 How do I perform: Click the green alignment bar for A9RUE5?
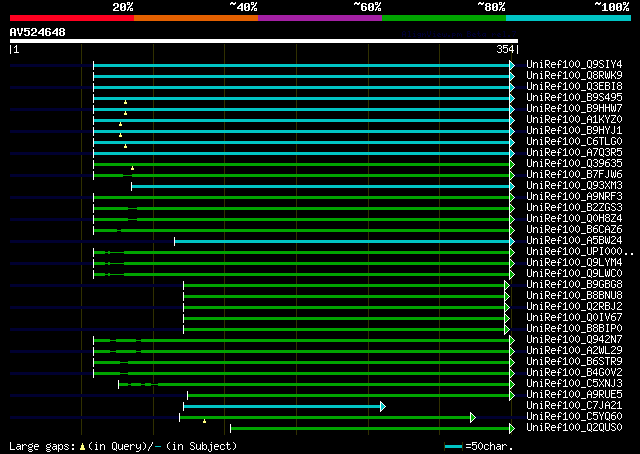[348, 396]
